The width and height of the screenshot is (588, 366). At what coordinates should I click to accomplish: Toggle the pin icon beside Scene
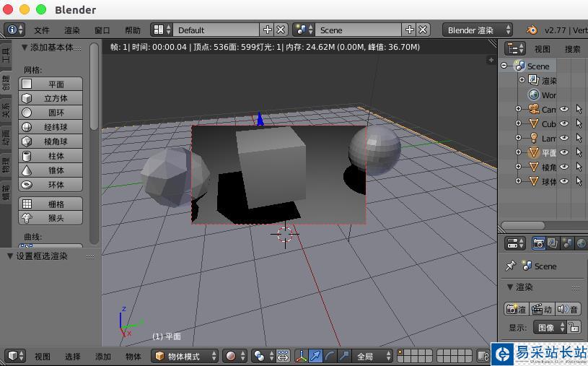(x=510, y=266)
